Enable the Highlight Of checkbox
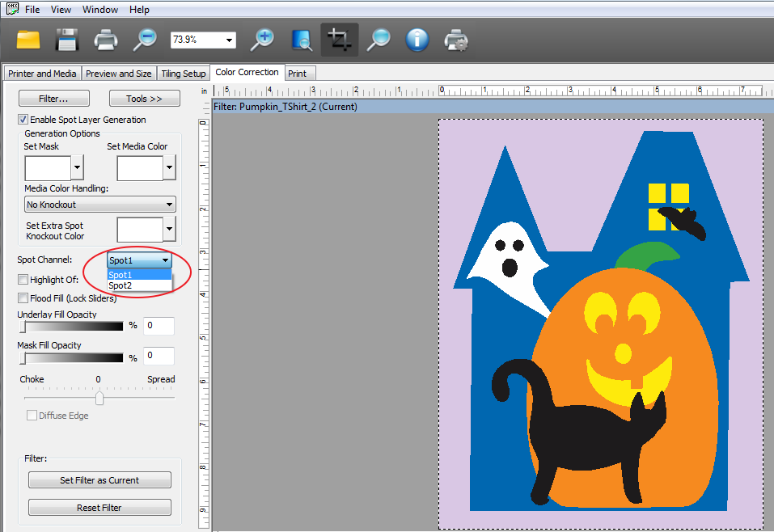774x532 pixels. tap(23, 280)
